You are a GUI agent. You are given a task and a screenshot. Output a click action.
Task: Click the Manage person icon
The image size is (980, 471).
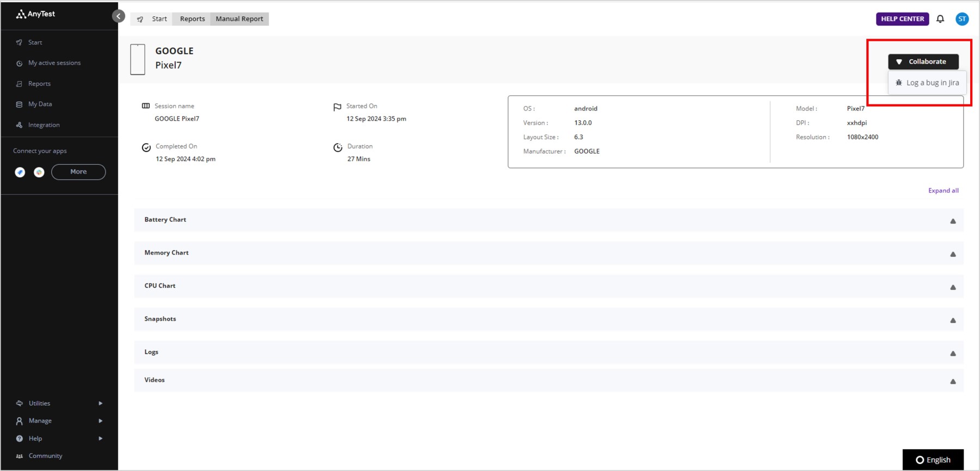pyautogui.click(x=20, y=421)
